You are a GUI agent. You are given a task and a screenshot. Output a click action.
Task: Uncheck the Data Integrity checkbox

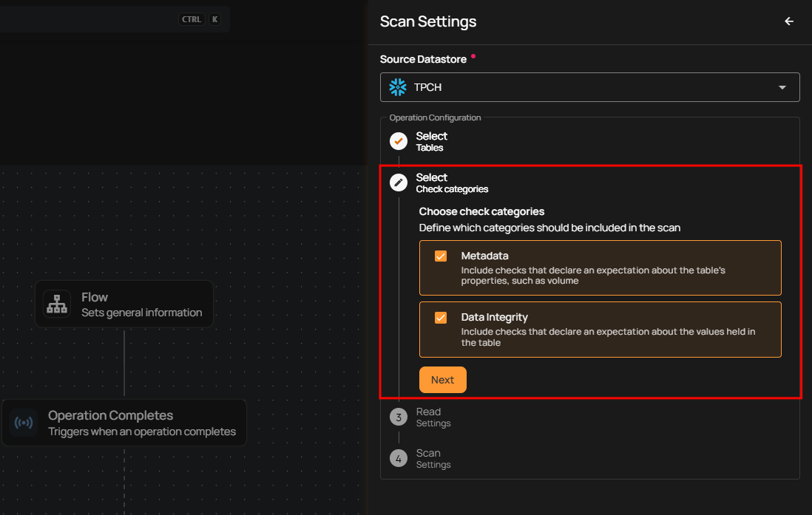[441, 318]
